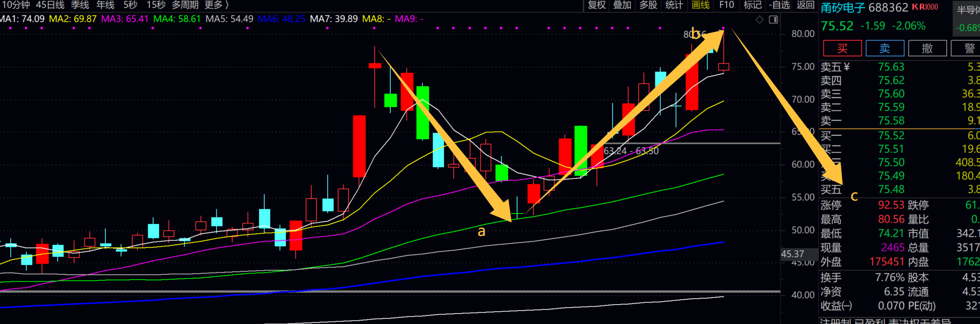Viewport: 980px width, 324px height.
Task: Click the 换手 turnover value 7.76%
Action: (890, 278)
